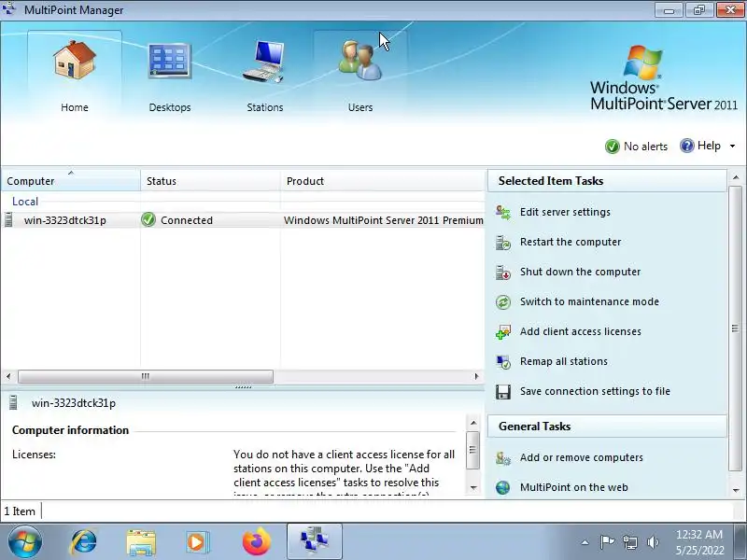Click the Edit server settings icon
Viewport: 747px width, 560px height.
point(503,213)
